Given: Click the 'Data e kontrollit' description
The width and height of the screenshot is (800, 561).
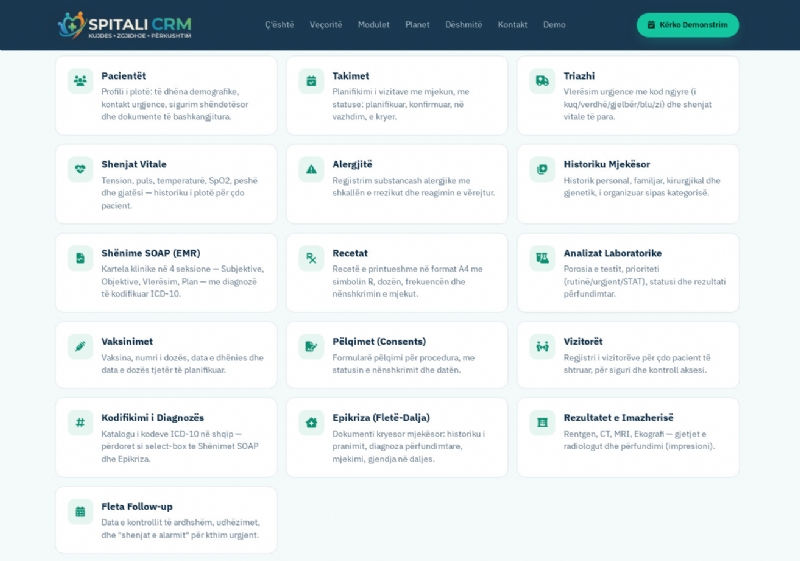Looking at the screenshot, I should click(180, 529).
